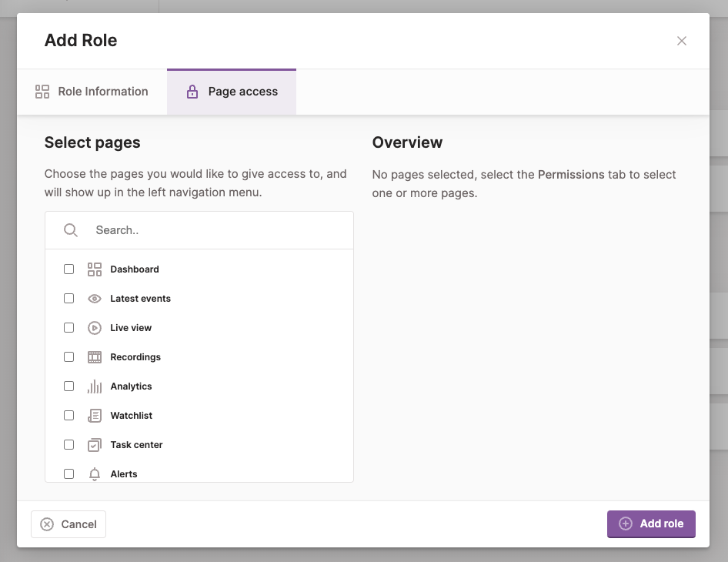Click the plus-circle icon inside Add role button
The height and width of the screenshot is (562, 728).
click(x=626, y=524)
